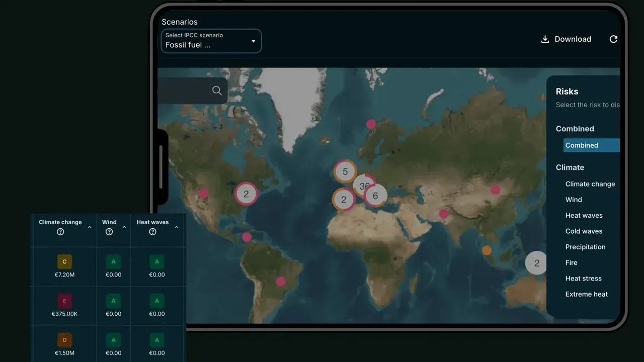The image size is (644, 362).
Task: Click the pink marker in Brazil
Action: (281, 282)
